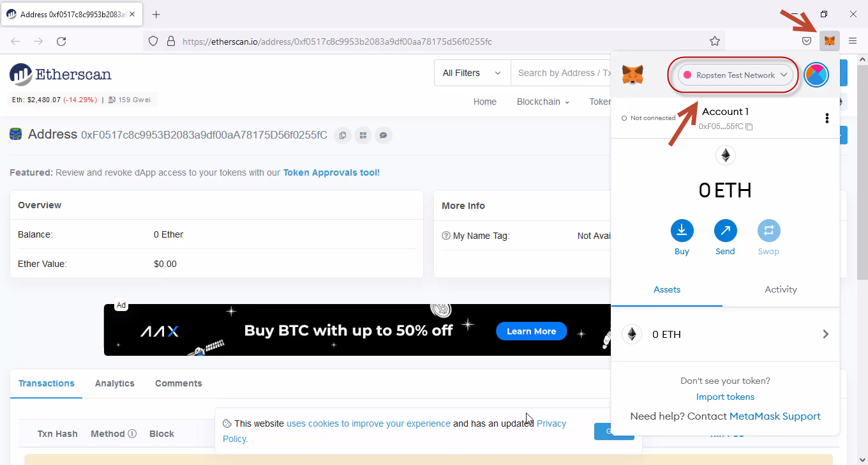Open the Firefox hamburger menu
This screenshot has width=868, height=465.
coord(853,41)
